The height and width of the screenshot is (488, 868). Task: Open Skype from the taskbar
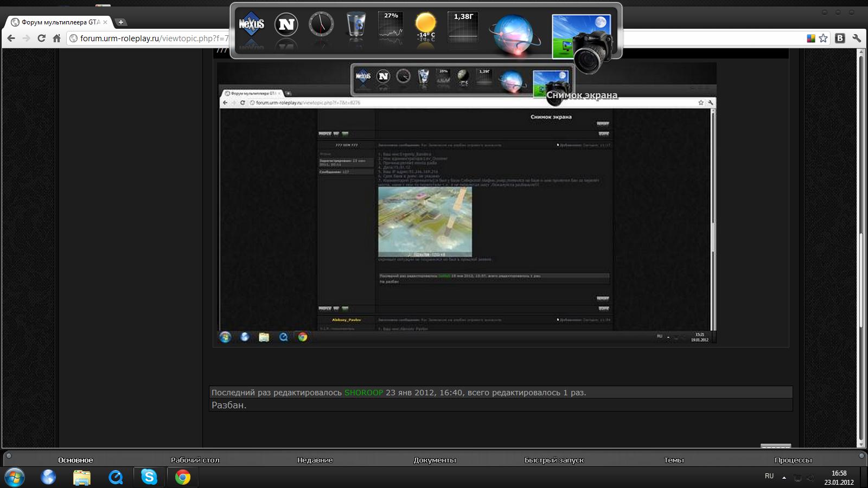point(149,477)
